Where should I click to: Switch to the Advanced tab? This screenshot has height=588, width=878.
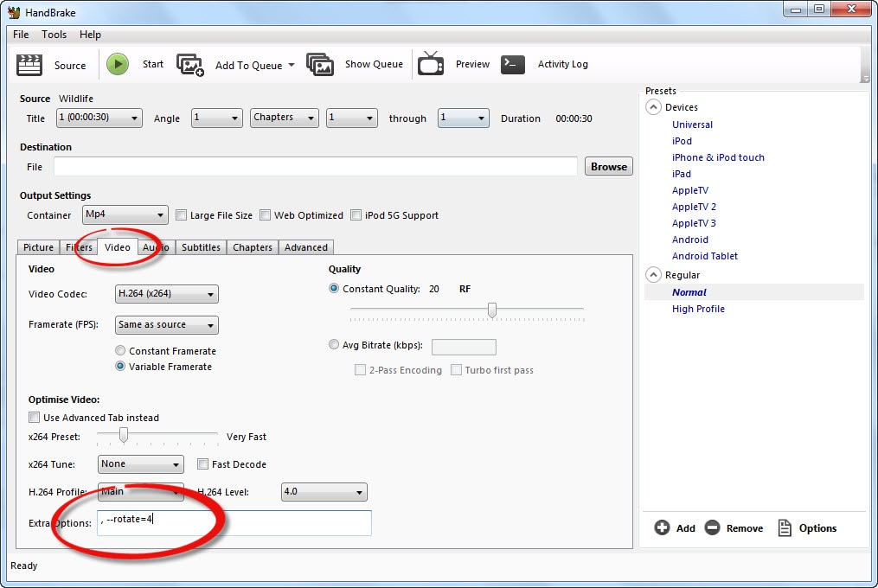[x=306, y=247]
